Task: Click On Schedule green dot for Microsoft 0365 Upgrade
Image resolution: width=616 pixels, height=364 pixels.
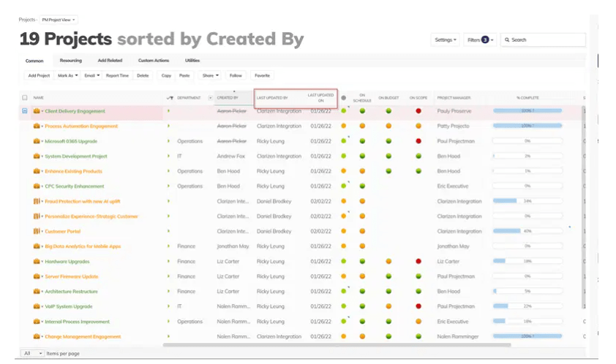Action: tap(362, 141)
